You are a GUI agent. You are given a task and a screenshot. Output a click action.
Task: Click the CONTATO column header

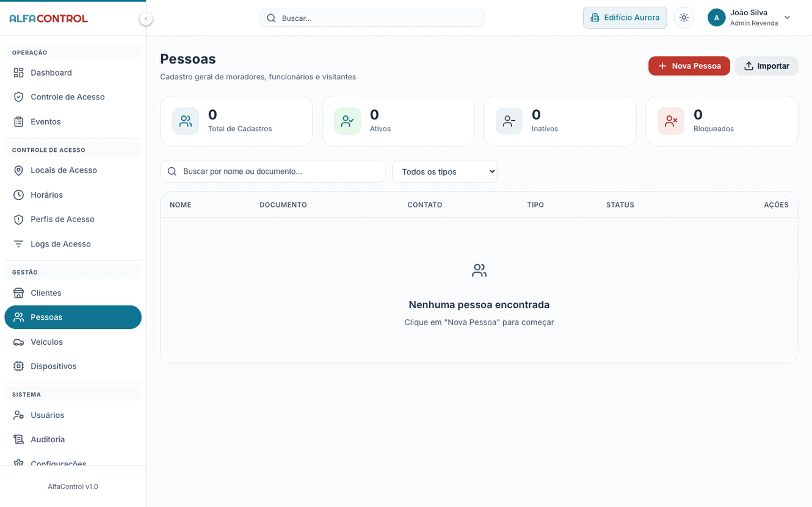pyautogui.click(x=425, y=205)
